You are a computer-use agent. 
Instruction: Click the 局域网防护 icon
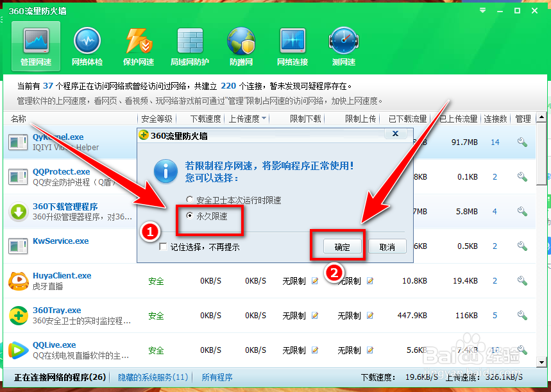(x=189, y=45)
